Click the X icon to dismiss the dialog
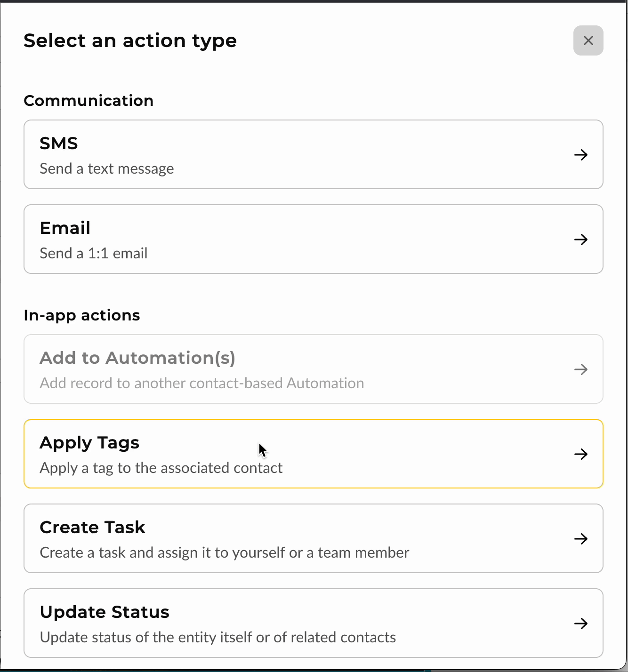The width and height of the screenshot is (628, 672). tap(588, 40)
